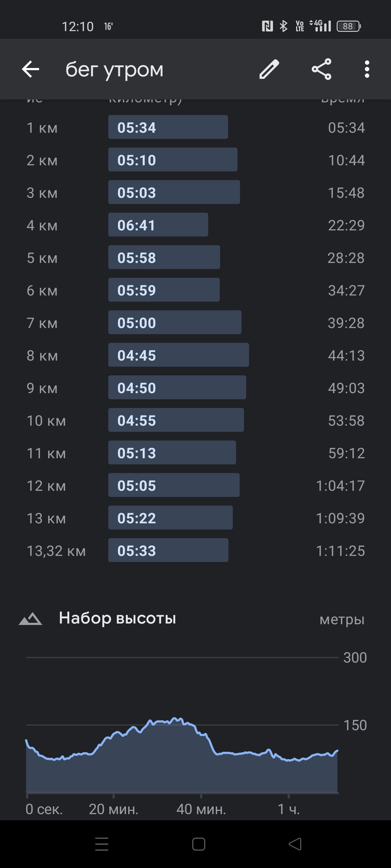The height and width of the screenshot is (868, 391).
Task: Tap the 'бег утром' title
Action: click(x=114, y=70)
